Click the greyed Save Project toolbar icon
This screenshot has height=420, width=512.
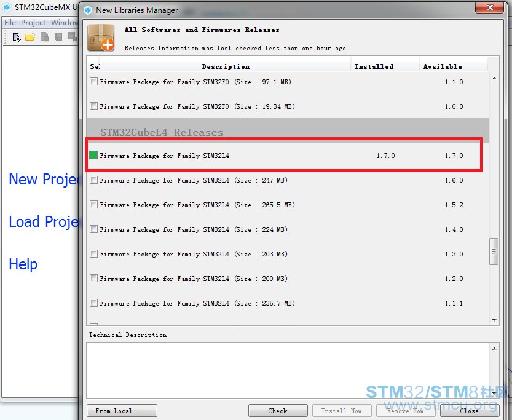[58, 37]
